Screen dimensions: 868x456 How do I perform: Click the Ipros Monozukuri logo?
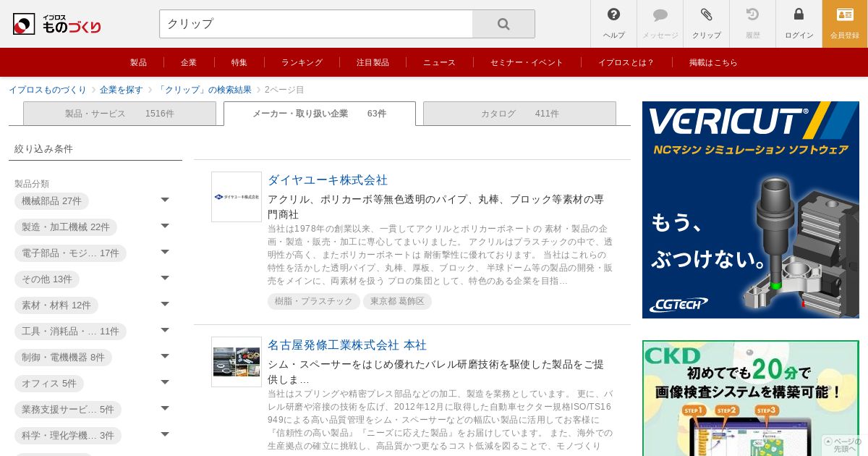tap(56, 24)
